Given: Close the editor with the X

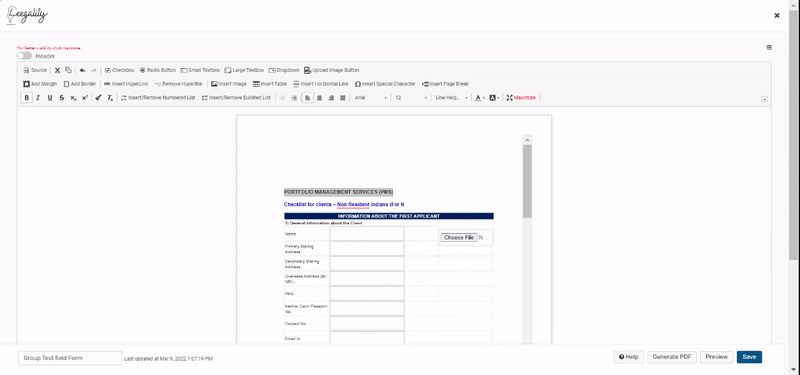Looking at the screenshot, I should coord(777,15).
